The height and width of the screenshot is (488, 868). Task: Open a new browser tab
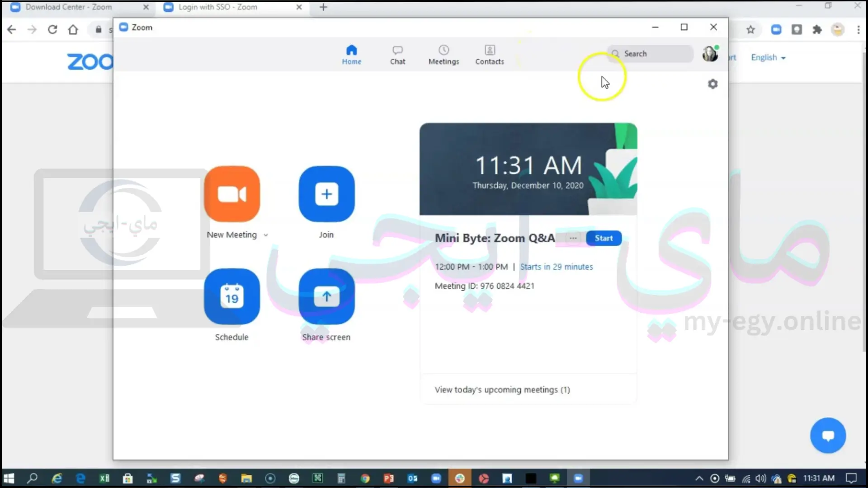point(323,7)
